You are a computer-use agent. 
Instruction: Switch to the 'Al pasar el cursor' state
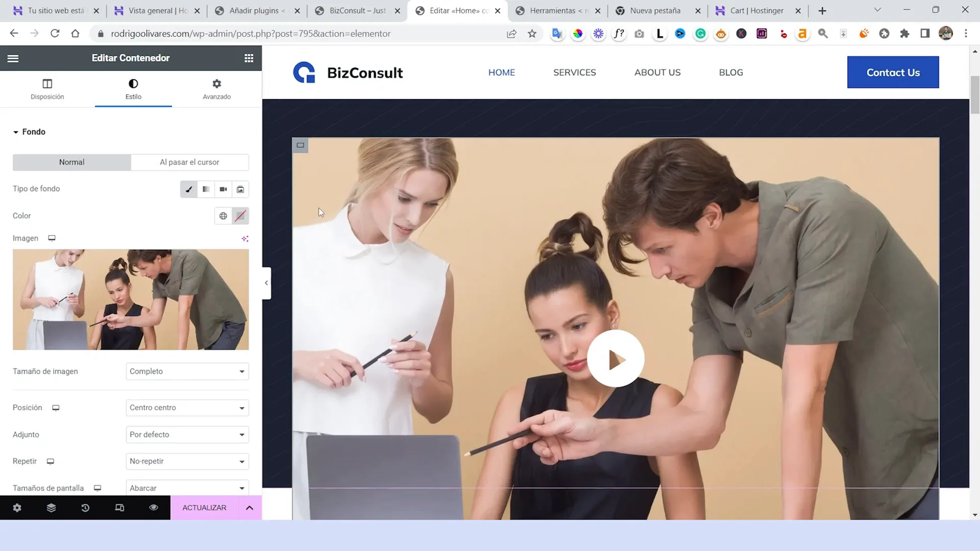[x=189, y=162]
